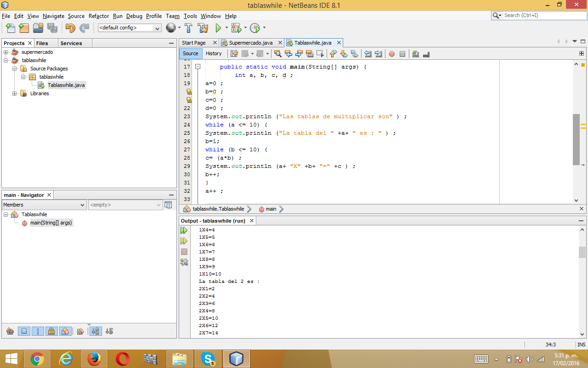Collapse the main method code fold
588x368 pixels.
pos(198,66)
